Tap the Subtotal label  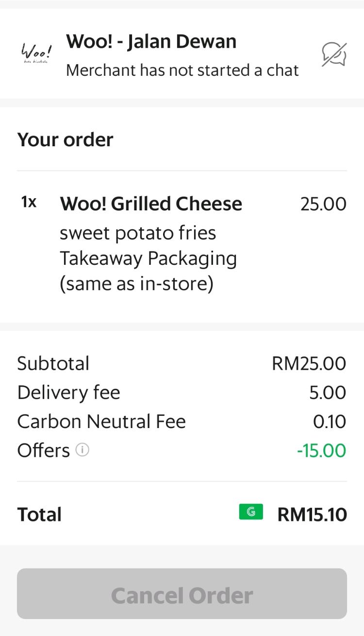[x=53, y=363]
